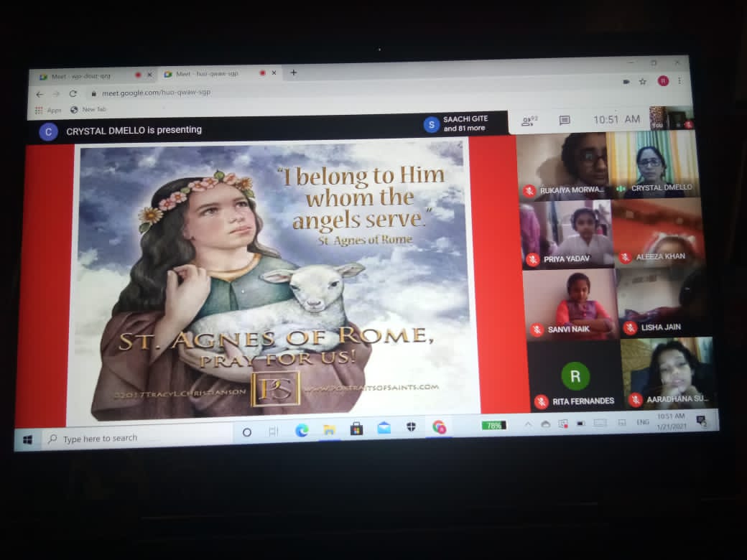Screen dimensions: 747x560
Task: Click muted mic icon on ALEEZA KHAN
Action: coord(626,258)
